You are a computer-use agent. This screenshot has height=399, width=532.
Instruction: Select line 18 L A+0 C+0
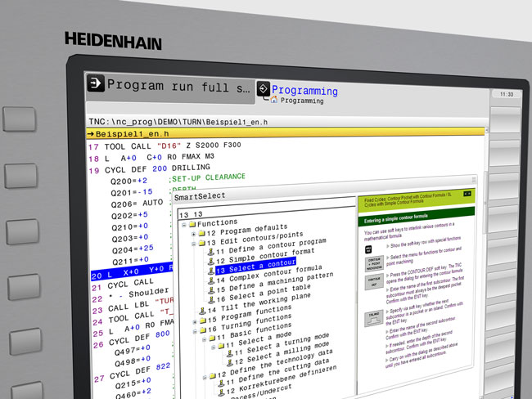151,157
